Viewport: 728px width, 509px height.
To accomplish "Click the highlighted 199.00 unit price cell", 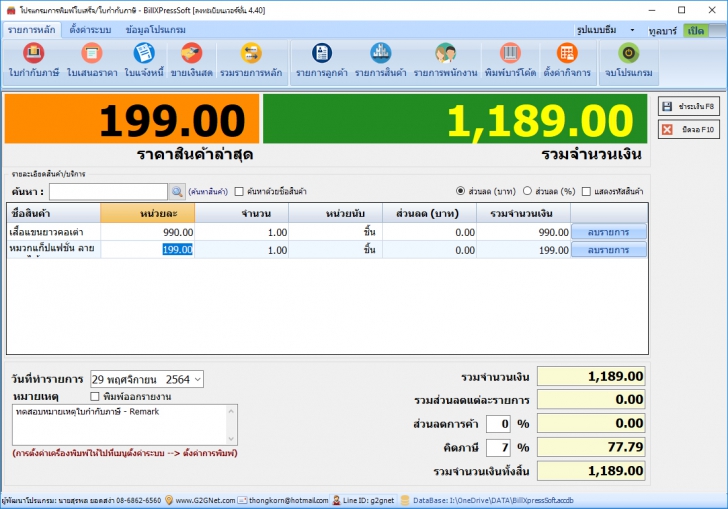I will [x=148, y=249].
